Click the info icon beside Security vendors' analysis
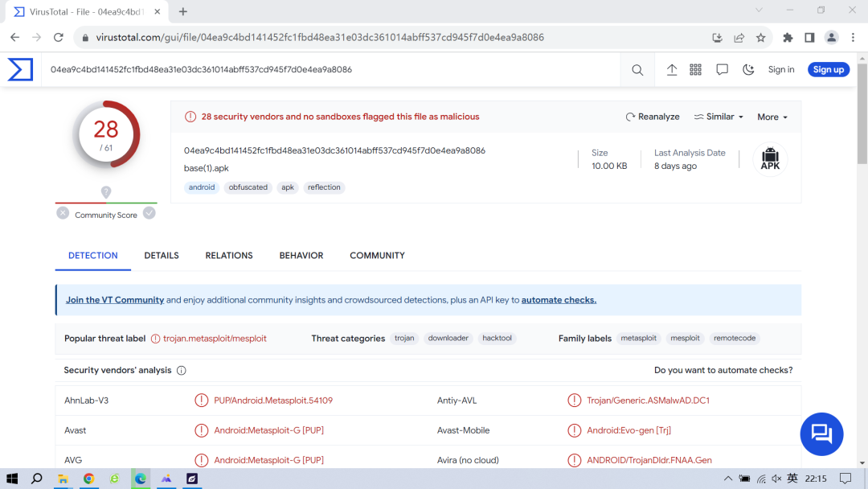Viewport: 868px width, 489px height. point(181,371)
